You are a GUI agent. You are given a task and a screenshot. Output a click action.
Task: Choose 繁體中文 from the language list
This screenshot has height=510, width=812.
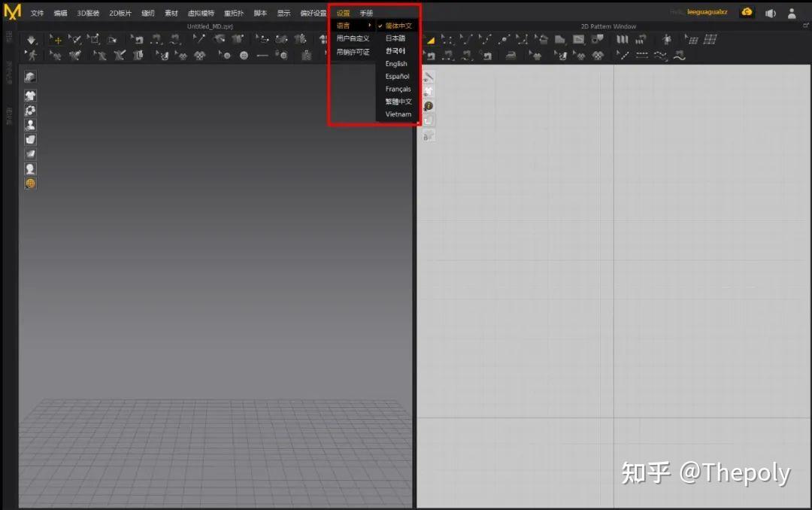point(397,101)
